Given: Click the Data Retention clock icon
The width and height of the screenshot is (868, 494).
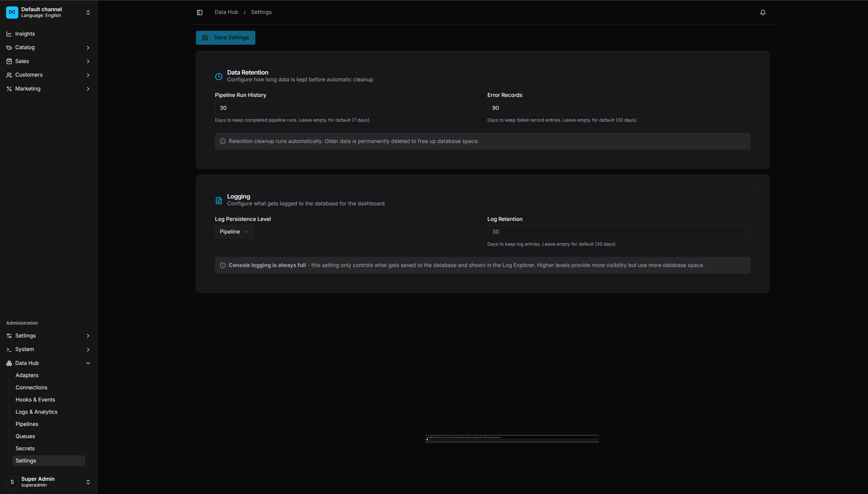Looking at the screenshot, I should pyautogui.click(x=219, y=76).
